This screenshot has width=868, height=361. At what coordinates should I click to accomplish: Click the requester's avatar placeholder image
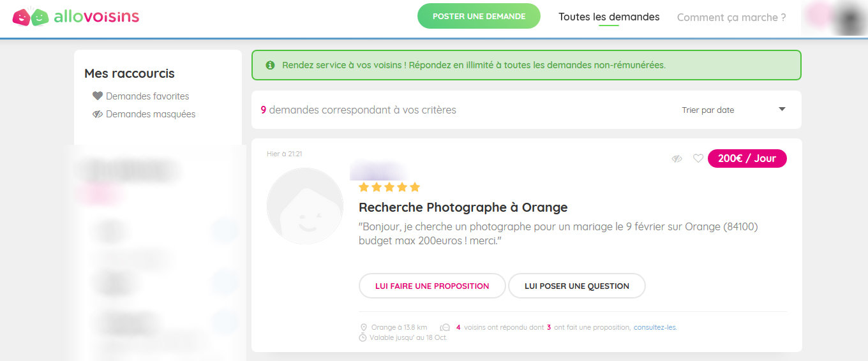[305, 206]
